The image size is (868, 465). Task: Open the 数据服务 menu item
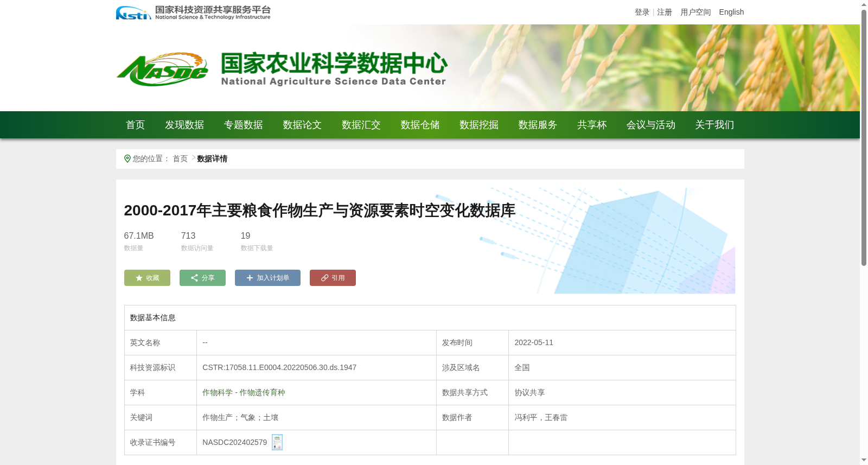538,125
